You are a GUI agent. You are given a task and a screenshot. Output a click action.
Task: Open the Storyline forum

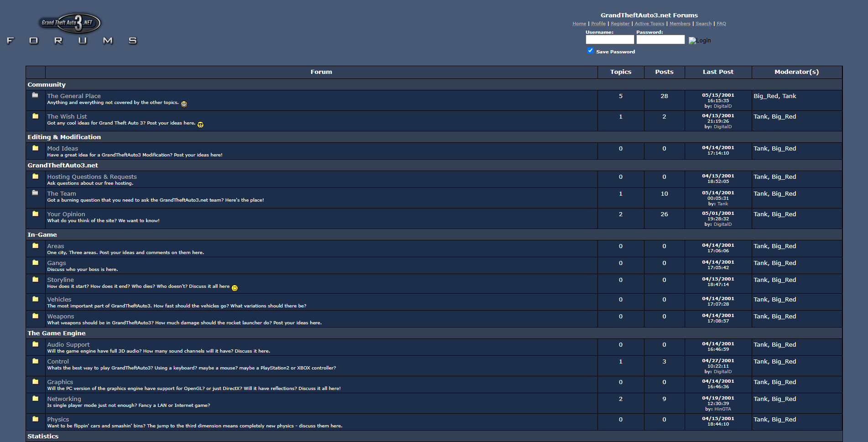60,280
